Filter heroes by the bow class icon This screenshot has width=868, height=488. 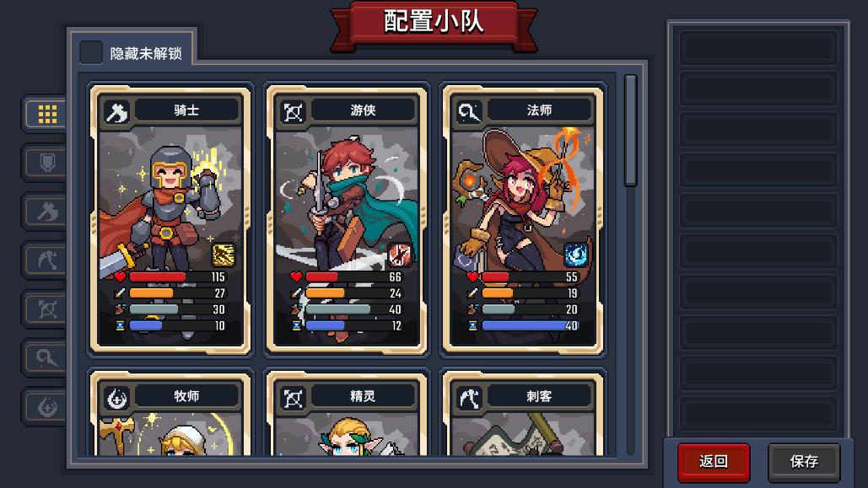tap(47, 308)
